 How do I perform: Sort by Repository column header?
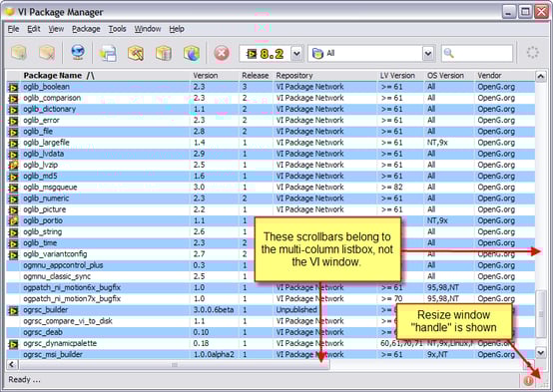pos(294,76)
